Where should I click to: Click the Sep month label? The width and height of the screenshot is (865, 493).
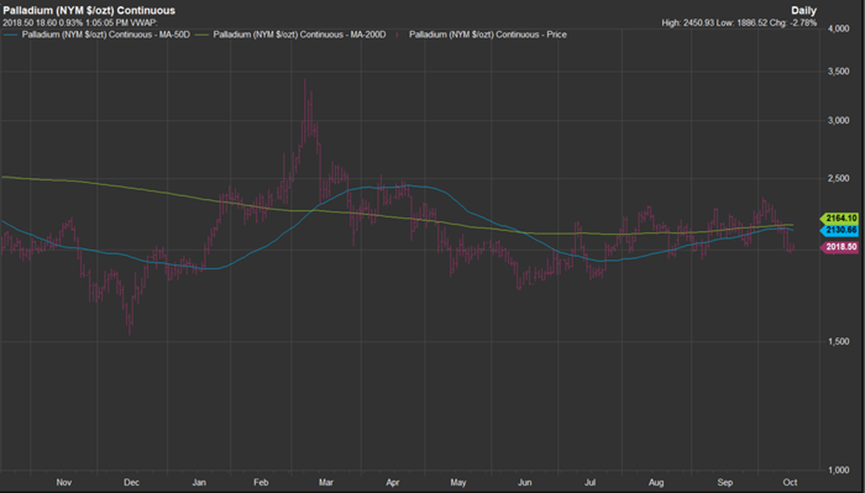(x=725, y=483)
